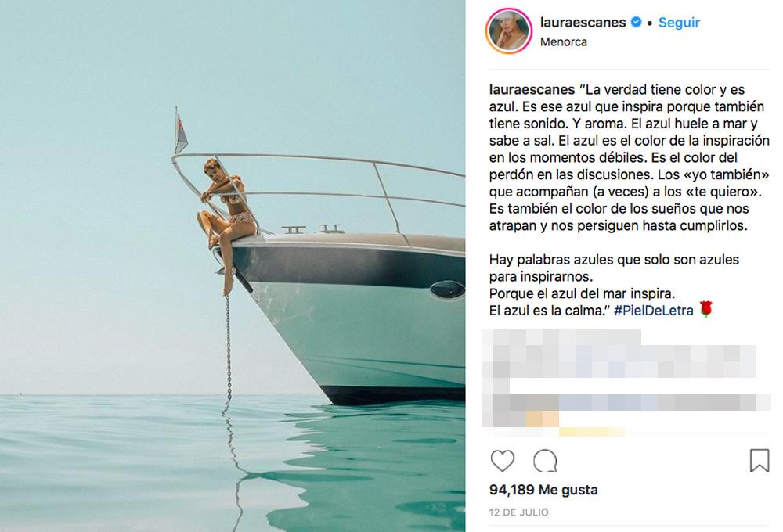Open the Menorca location link
783x532 pixels.
click(x=563, y=42)
